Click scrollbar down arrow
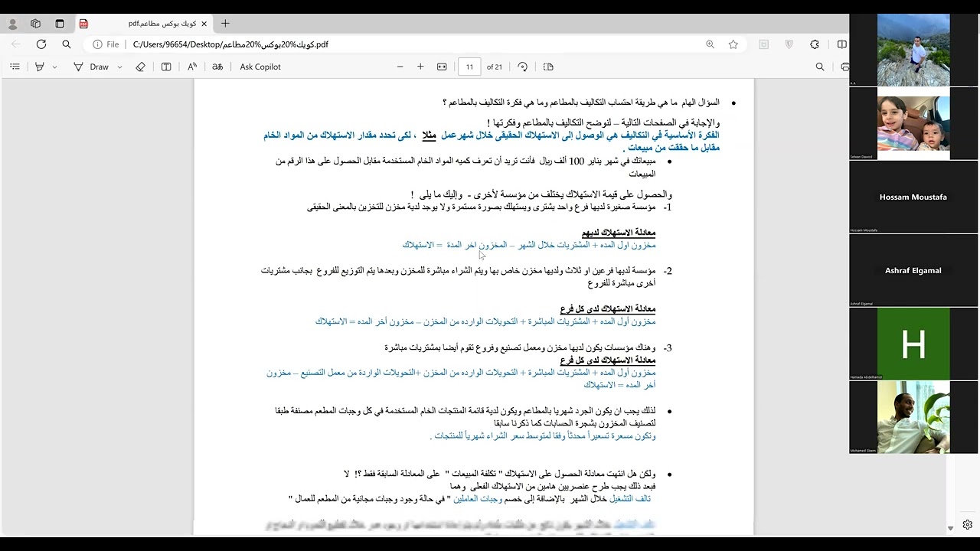Screen dimensions: 980x551 tap(950, 528)
